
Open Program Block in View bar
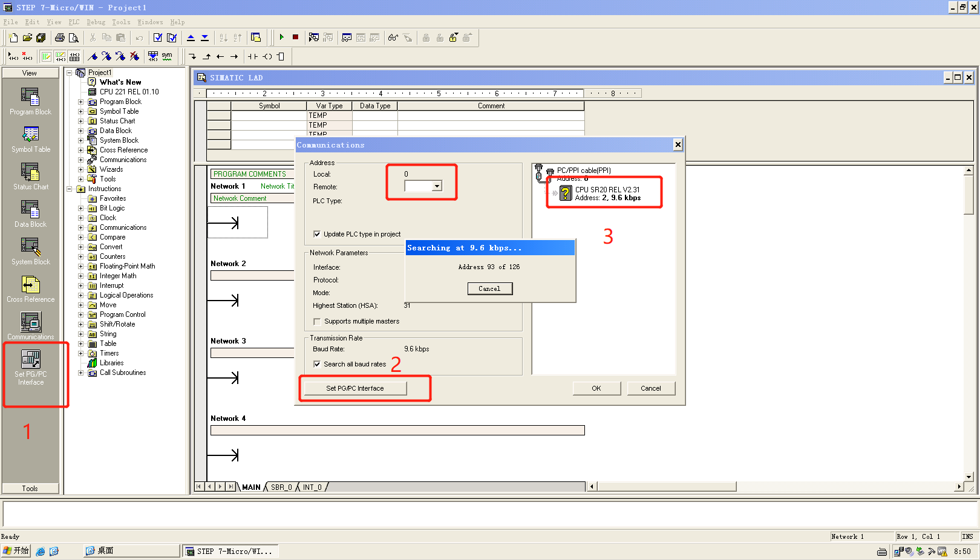(x=30, y=101)
